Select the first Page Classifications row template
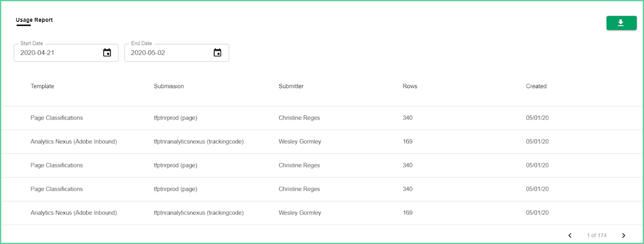The height and width of the screenshot is (244, 644). click(57, 118)
